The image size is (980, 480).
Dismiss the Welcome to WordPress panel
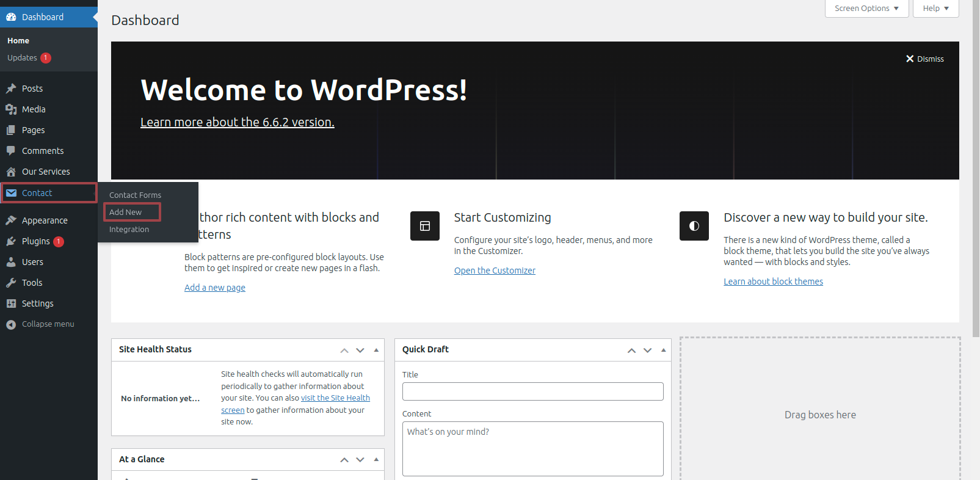click(924, 59)
